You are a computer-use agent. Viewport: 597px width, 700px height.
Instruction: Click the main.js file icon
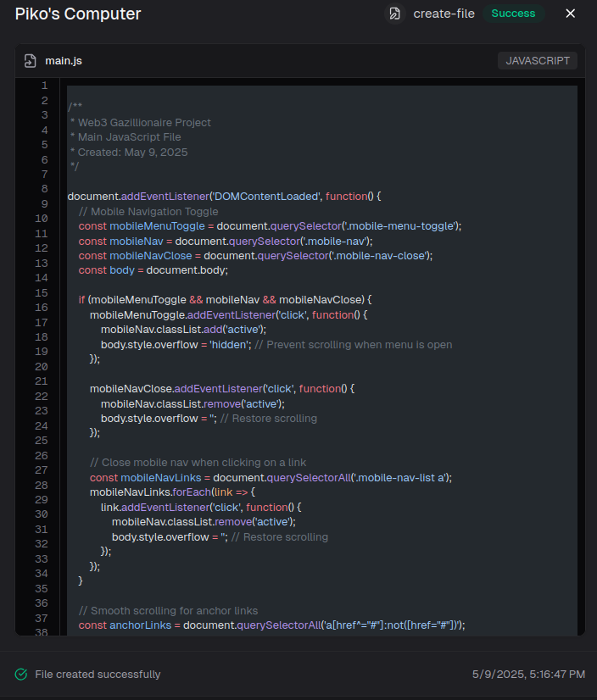pos(30,61)
